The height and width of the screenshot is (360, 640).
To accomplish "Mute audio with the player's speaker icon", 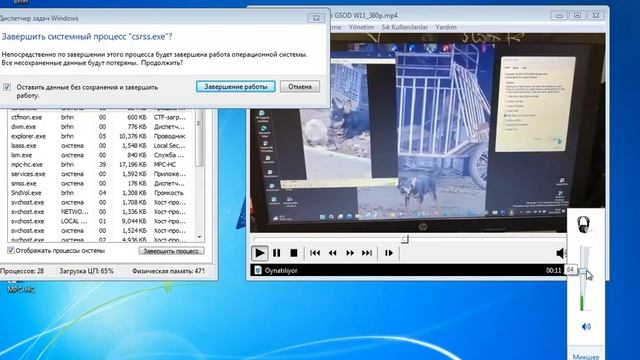I will [x=561, y=253].
